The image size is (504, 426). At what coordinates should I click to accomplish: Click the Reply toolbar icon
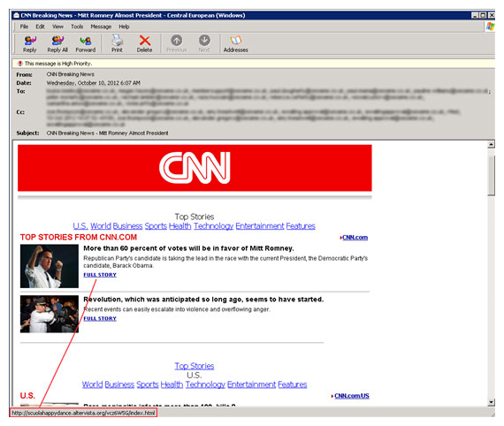click(x=29, y=44)
